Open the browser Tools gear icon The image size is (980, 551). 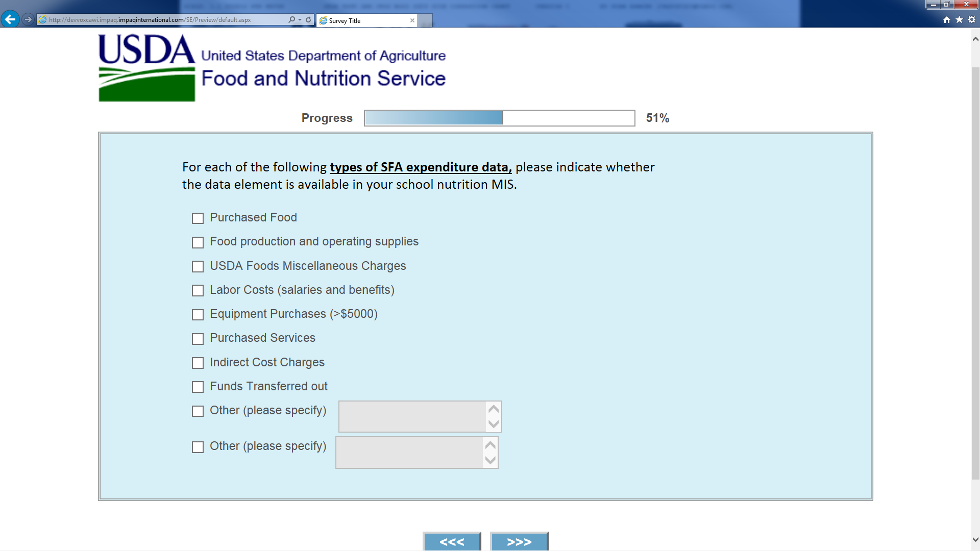972,19
